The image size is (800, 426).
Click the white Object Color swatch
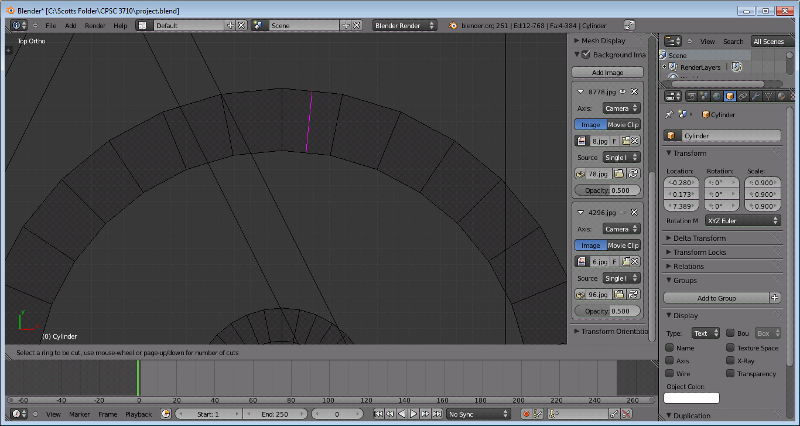pyautogui.click(x=691, y=398)
